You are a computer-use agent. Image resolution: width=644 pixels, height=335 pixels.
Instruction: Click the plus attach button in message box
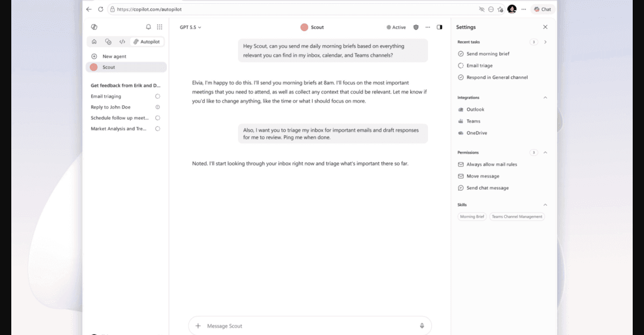pos(198,326)
